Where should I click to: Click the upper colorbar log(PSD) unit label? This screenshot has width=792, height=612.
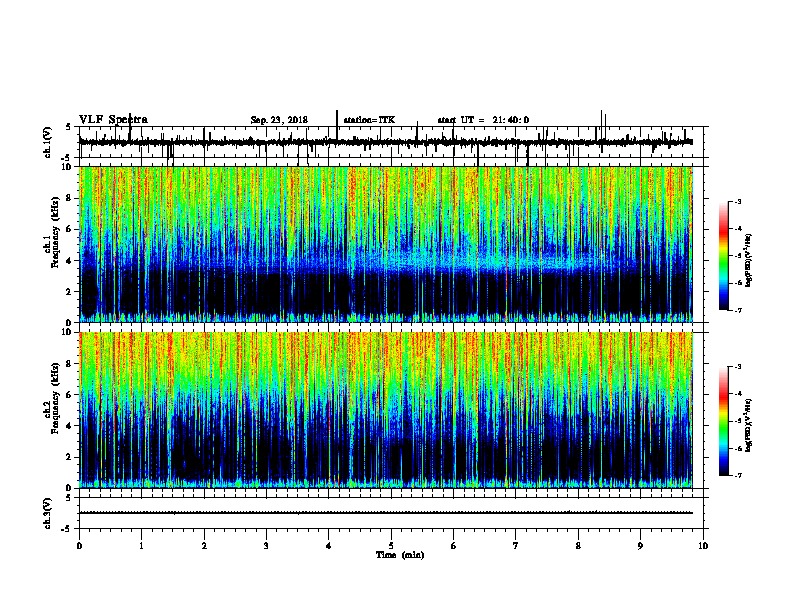[749, 261]
